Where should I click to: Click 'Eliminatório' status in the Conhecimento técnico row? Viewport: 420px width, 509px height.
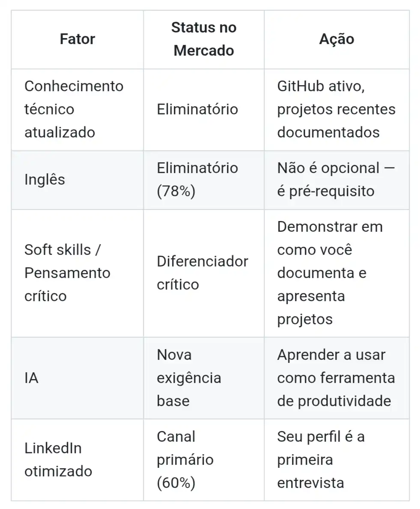pyautogui.click(x=197, y=109)
